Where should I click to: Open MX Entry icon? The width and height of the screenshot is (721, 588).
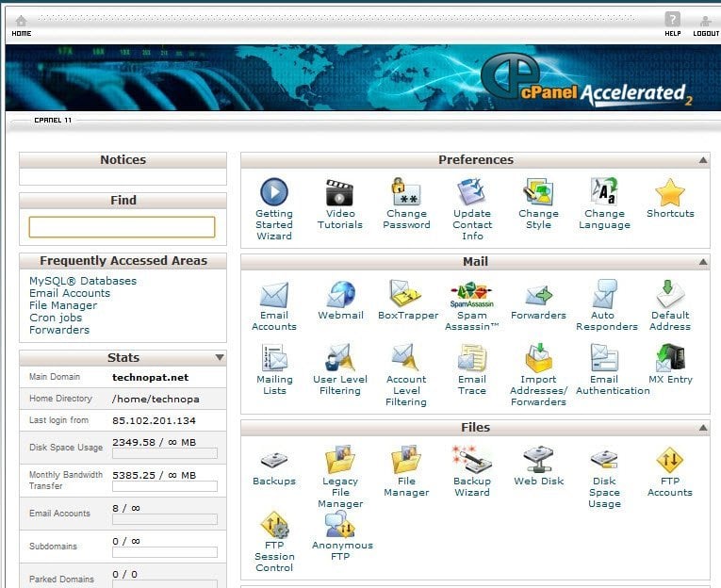point(670,358)
